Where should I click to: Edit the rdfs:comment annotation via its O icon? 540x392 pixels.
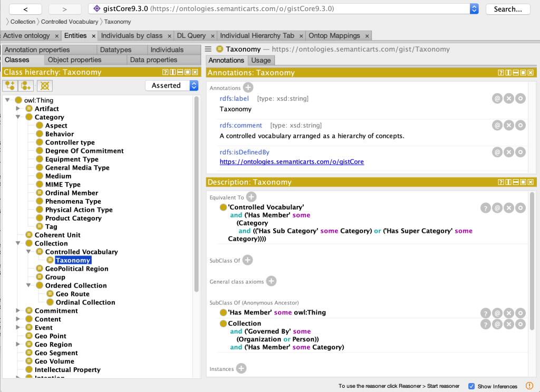(520, 125)
